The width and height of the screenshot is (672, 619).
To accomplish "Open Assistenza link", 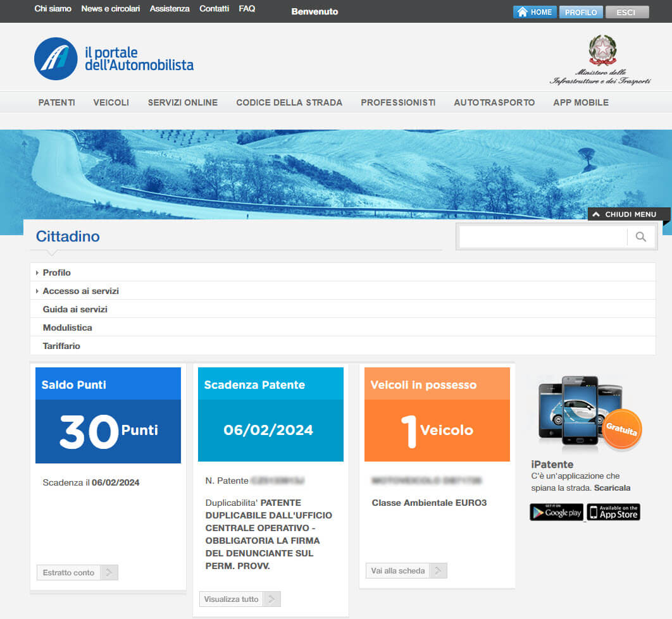I will coord(170,9).
